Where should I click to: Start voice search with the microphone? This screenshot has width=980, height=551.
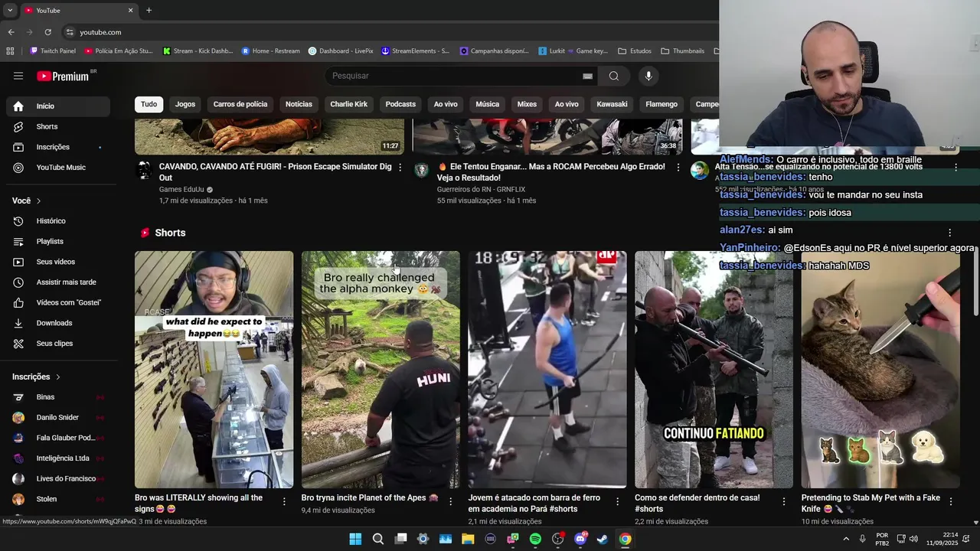point(648,76)
